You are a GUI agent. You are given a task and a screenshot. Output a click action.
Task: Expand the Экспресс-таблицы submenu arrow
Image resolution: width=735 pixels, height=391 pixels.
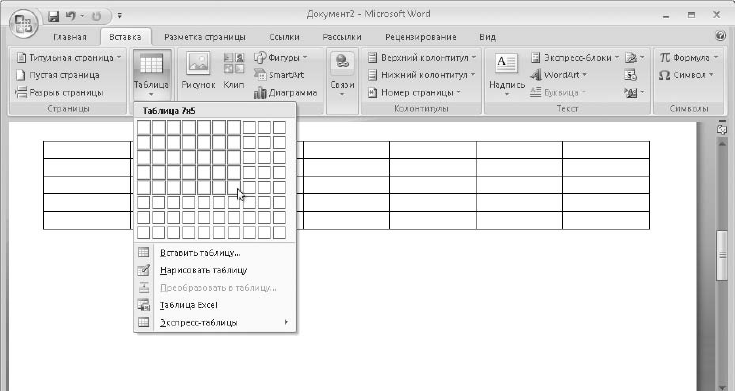286,322
